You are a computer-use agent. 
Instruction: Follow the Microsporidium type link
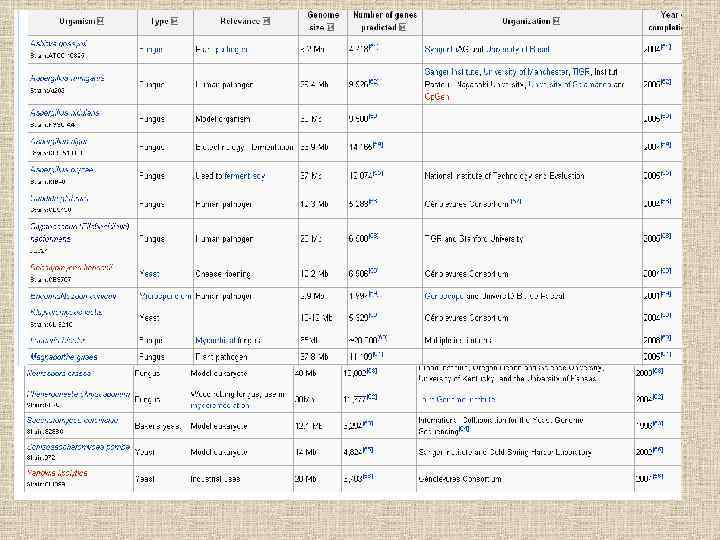pos(166,297)
